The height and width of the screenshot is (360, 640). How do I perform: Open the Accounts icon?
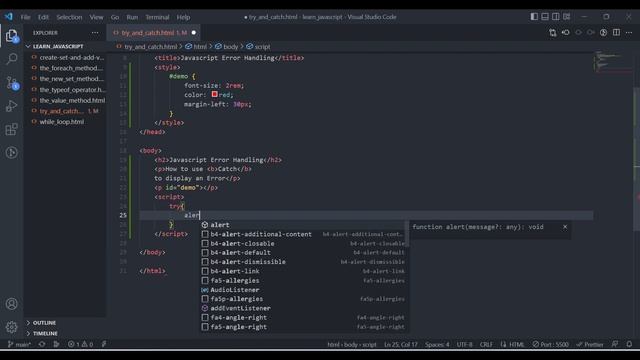pos(12,304)
